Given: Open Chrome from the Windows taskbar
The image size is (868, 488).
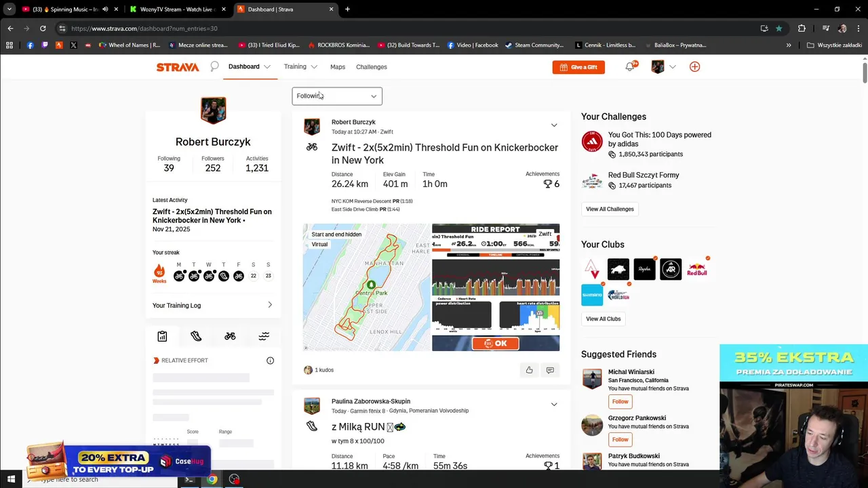Looking at the screenshot, I should (212, 479).
